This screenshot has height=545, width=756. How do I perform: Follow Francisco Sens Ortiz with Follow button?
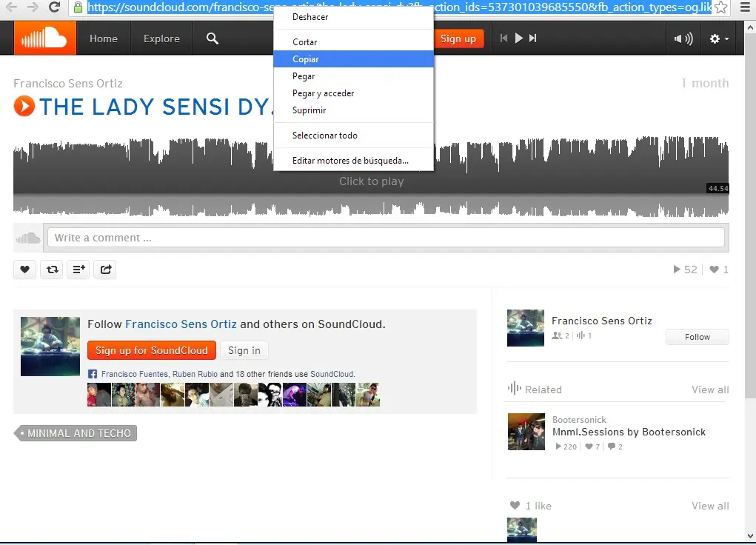coord(698,337)
